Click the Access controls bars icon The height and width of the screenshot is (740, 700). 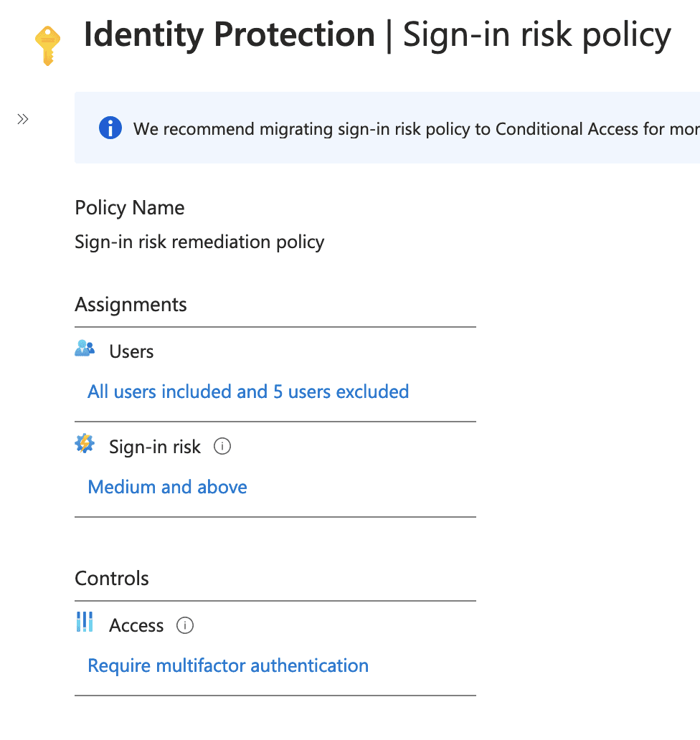tap(85, 622)
